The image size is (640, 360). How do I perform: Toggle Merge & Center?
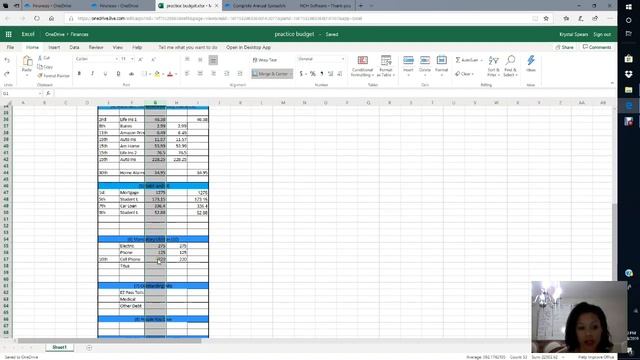272,74
